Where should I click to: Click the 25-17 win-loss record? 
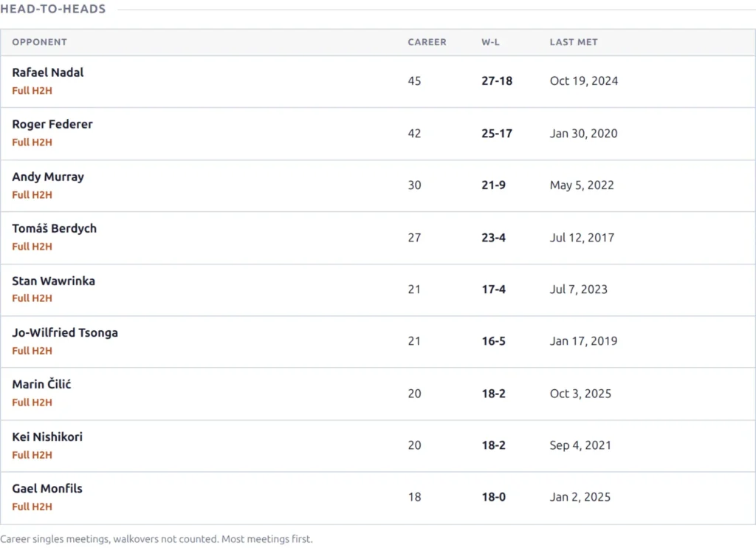[x=497, y=133]
